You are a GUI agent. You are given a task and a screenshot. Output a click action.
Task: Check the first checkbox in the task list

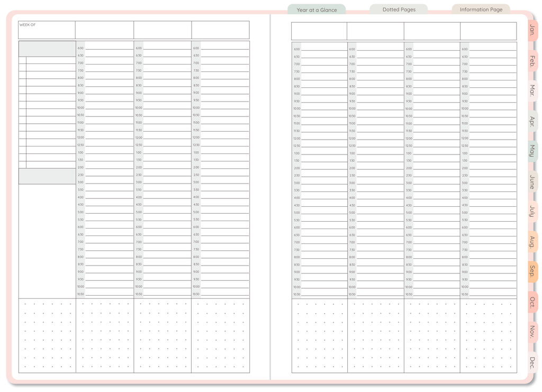22,60
